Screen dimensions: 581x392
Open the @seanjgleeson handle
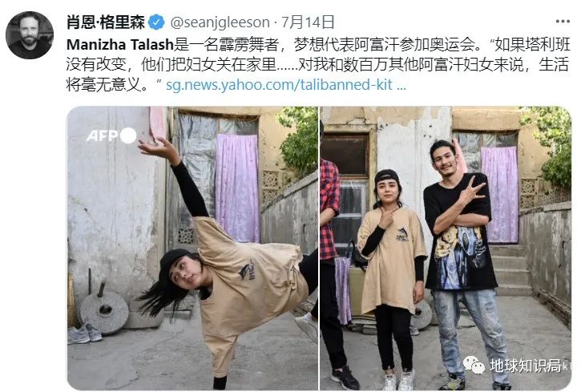click(220, 22)
